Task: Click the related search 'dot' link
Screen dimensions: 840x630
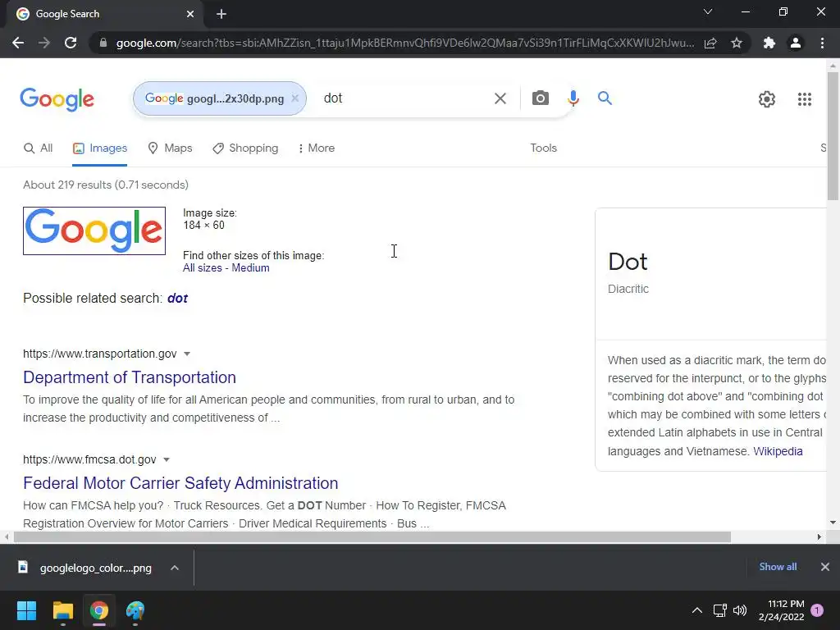Action: click(177, 299)
